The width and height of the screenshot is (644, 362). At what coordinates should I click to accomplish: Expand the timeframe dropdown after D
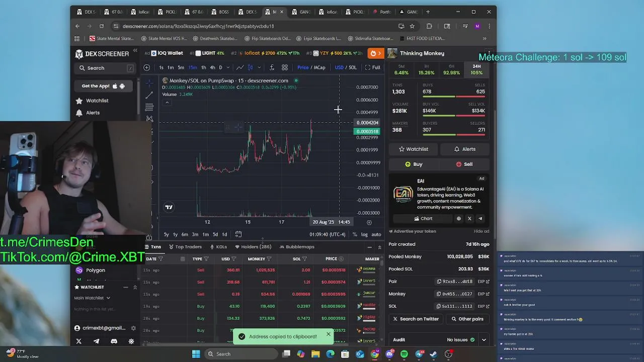(x=228, y=67)
